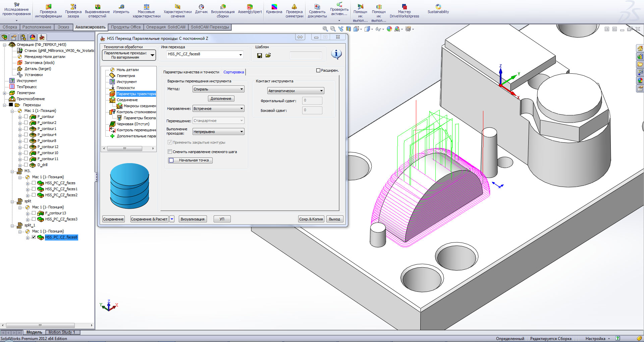Viewport: 644px width, 342px height.
Task: Open Параметры качества и точности tab
Action: (x=191, y=72)
